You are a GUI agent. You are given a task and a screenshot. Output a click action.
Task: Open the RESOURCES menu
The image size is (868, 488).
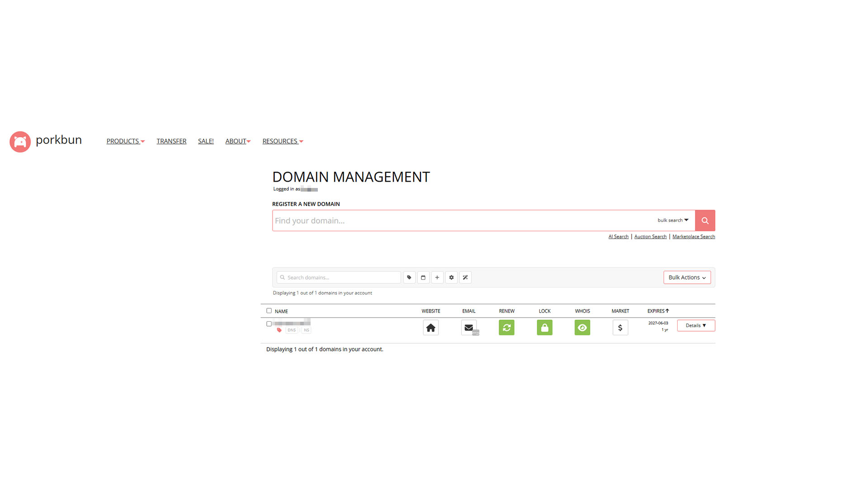pyautogui.click(x=283, y=141)
